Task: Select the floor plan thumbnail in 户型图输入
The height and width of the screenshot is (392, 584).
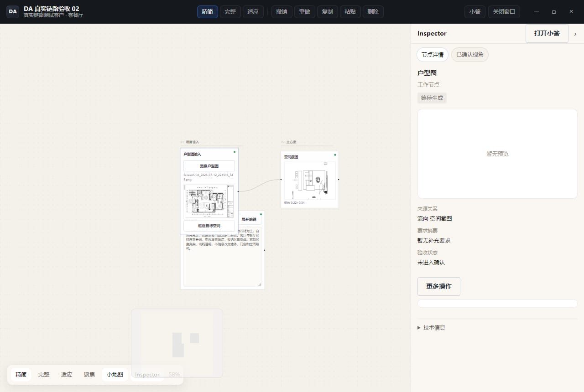Action: (209, 201)
